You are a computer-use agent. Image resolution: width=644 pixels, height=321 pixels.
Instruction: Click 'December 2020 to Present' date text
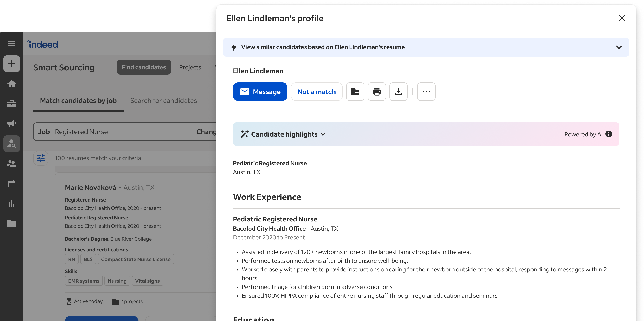(x=269, y=237)
